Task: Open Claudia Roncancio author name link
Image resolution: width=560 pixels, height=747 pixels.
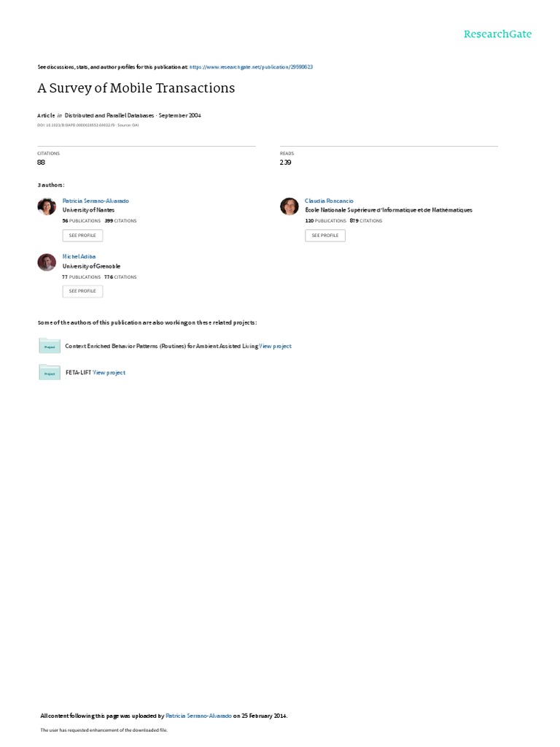Action: pos(329,201)
